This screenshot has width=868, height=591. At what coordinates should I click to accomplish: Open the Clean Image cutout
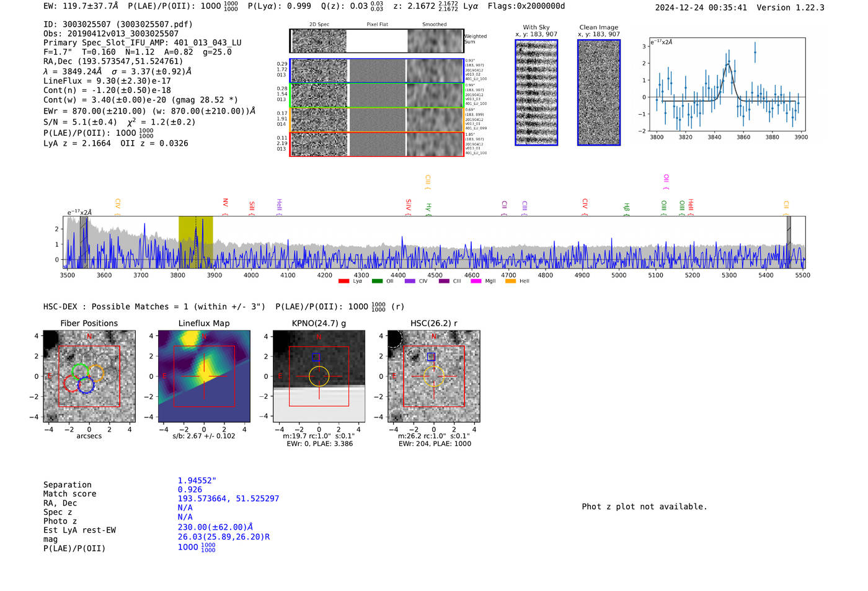(599, 92)
